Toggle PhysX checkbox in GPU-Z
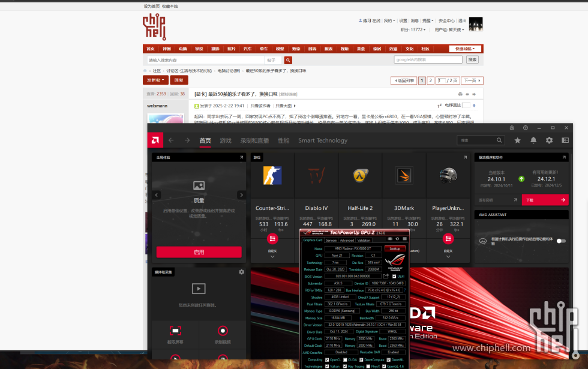588x369 pixels. point(368,367)
